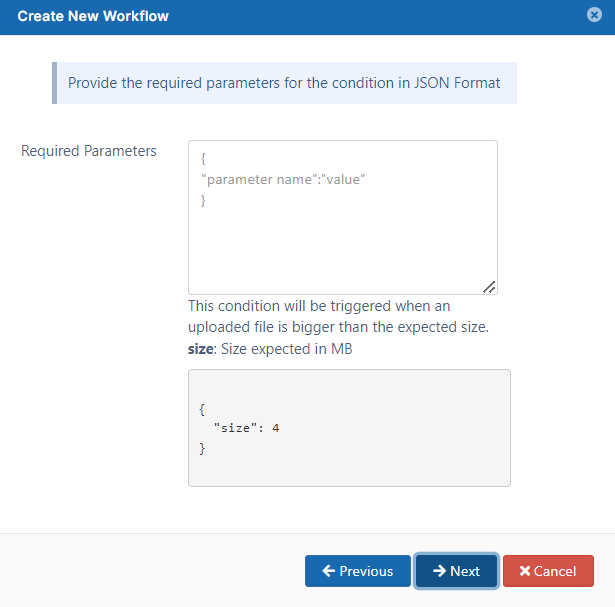This screenshot has width=615, height=607.
Task: Click the opening brace in sample JSON
Action: 202,408
